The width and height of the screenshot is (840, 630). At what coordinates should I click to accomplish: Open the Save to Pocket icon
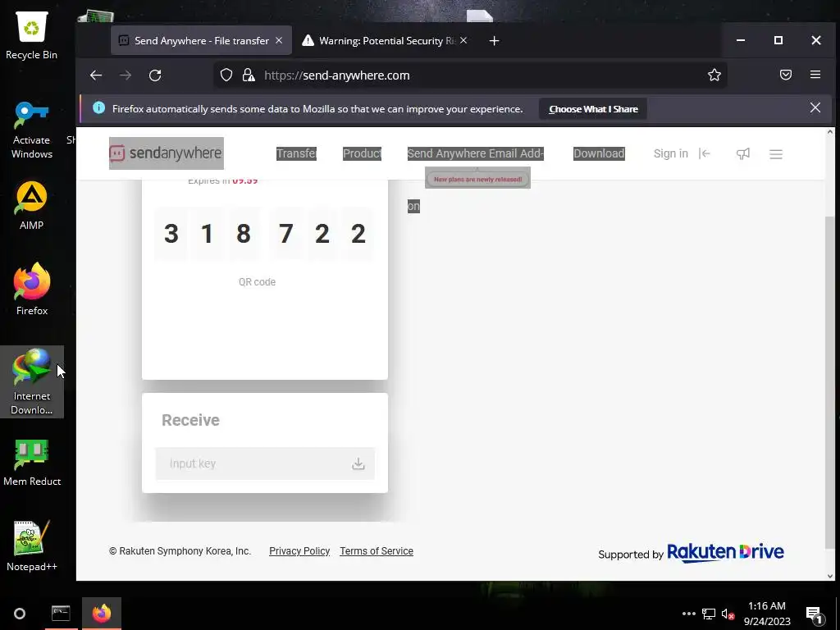click(x=785, y=75)
